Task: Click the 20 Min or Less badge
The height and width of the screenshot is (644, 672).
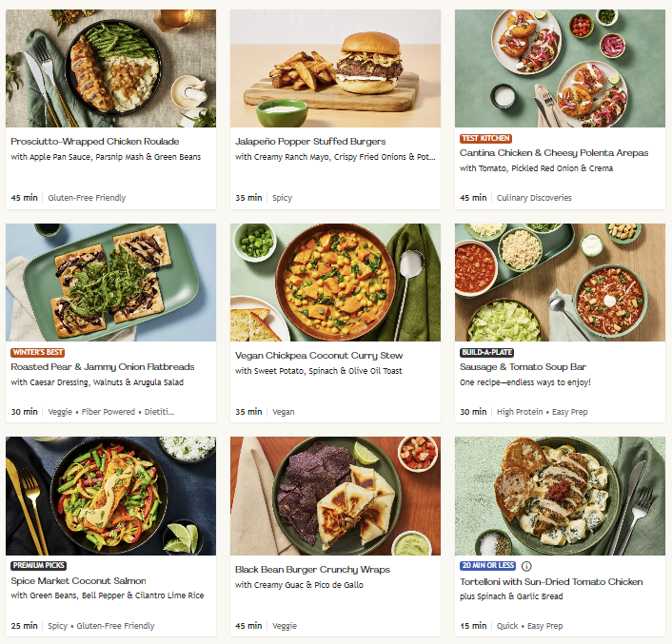Action: tap(488, 566)
